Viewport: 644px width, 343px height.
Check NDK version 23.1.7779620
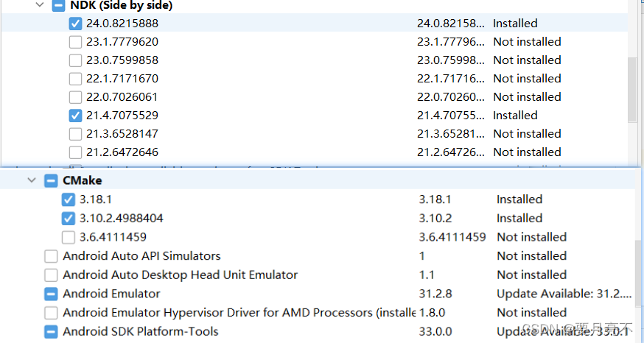point(75,42)
